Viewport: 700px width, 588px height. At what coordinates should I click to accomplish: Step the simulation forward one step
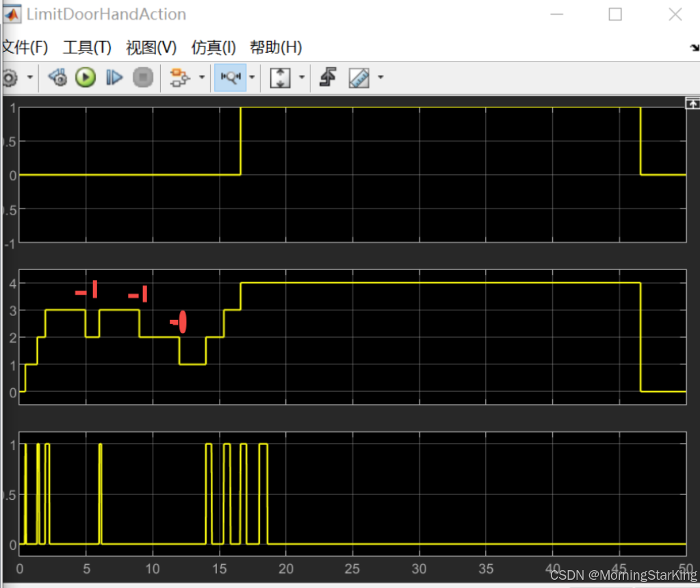[114, 77]
